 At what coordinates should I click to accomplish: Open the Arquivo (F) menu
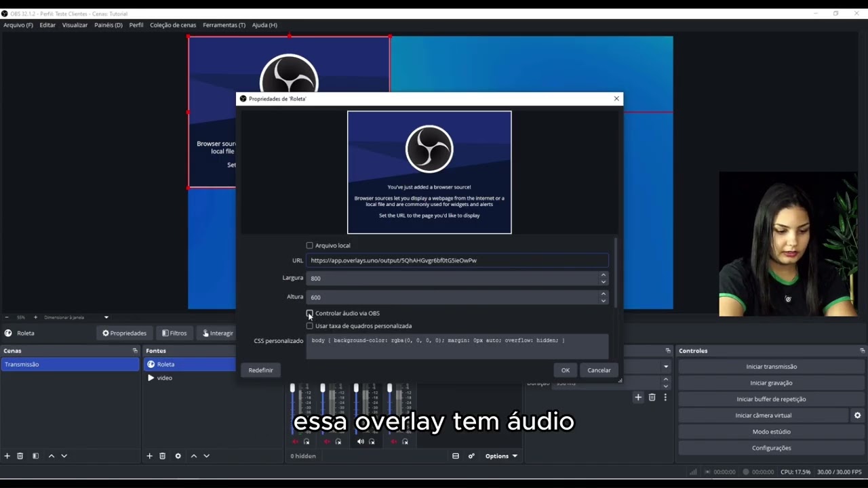(x=18, y=25)
